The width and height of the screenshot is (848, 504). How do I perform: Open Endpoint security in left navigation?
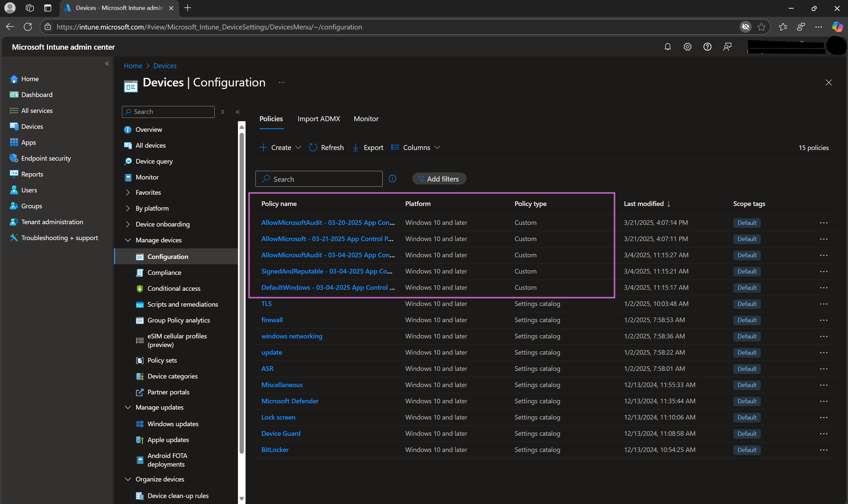pyautogui.click(x=46, y=158)
